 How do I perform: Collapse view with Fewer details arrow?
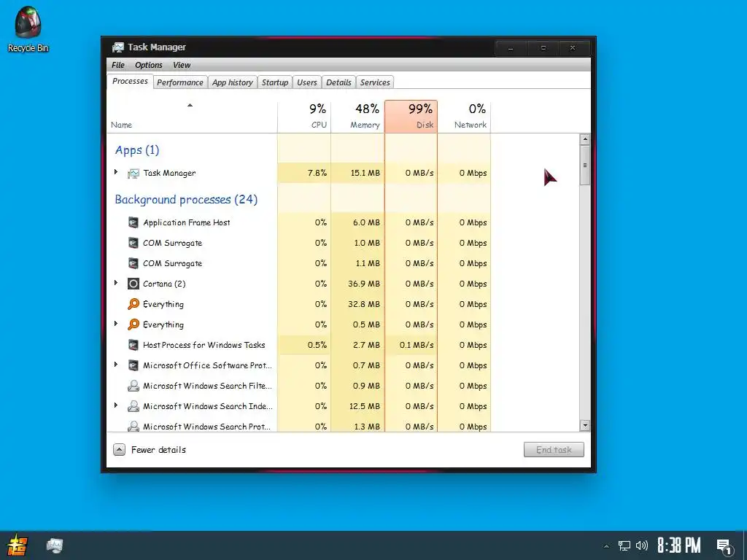pyautogui.click(x=119, y=449)
